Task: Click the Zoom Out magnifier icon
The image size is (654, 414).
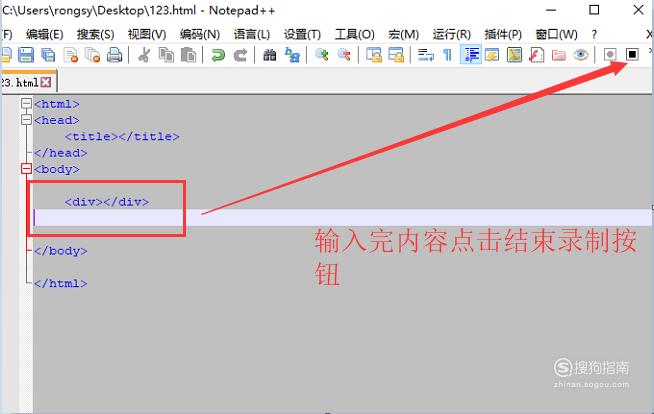Action: (344, 55)
